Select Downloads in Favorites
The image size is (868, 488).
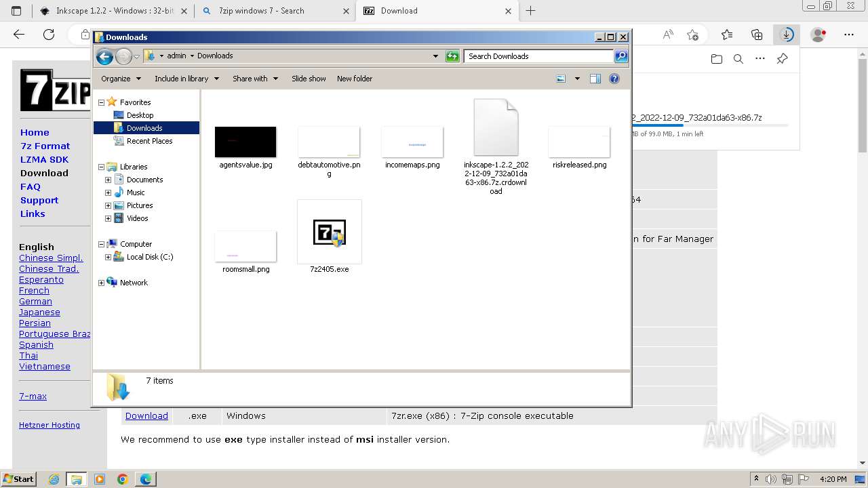point(144,128)
